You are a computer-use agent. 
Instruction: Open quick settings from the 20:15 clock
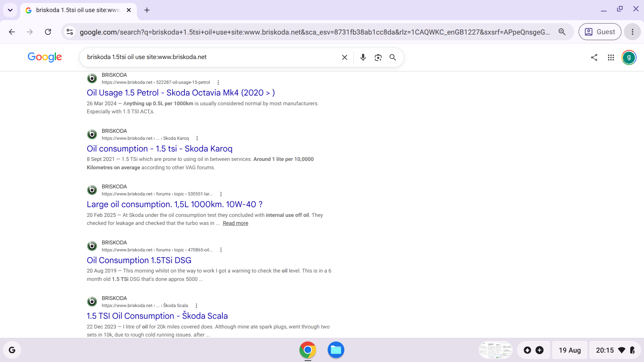[615, 350]
